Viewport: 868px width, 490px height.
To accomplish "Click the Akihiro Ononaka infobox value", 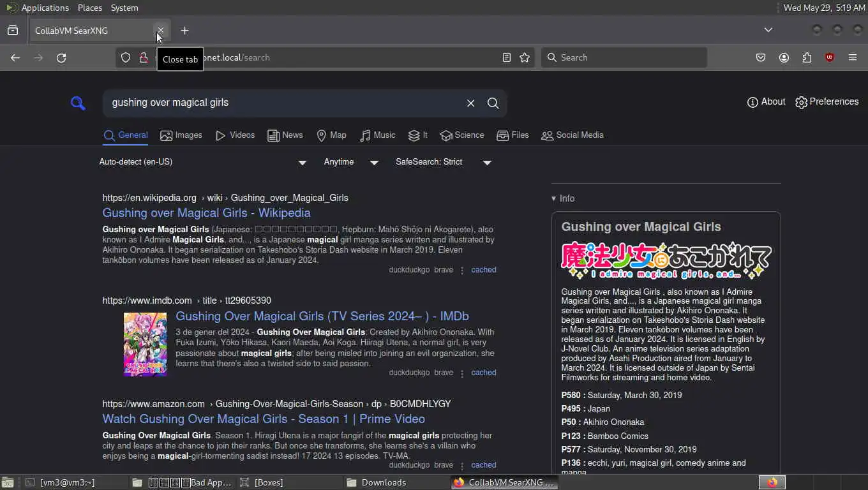I will click(613, 422).
